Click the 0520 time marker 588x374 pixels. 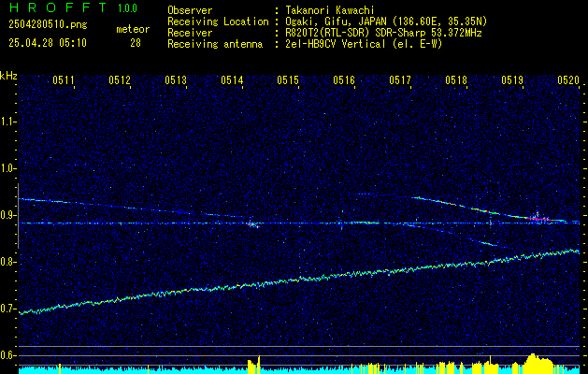pos(568,79)
